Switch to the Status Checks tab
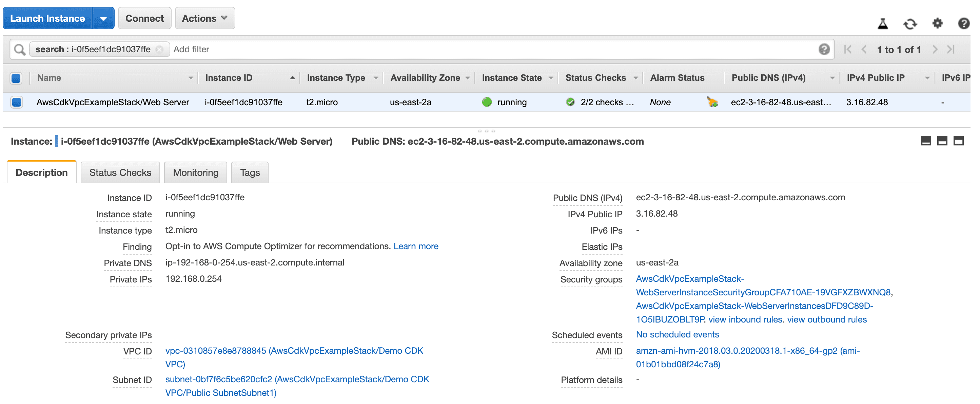980x404 pixels. 120,172
